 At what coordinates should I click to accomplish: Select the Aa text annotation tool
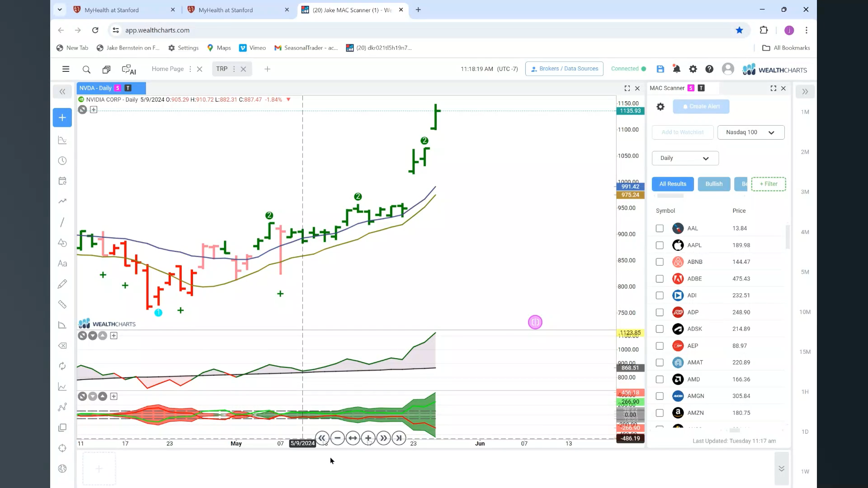[x=62, y=263]
